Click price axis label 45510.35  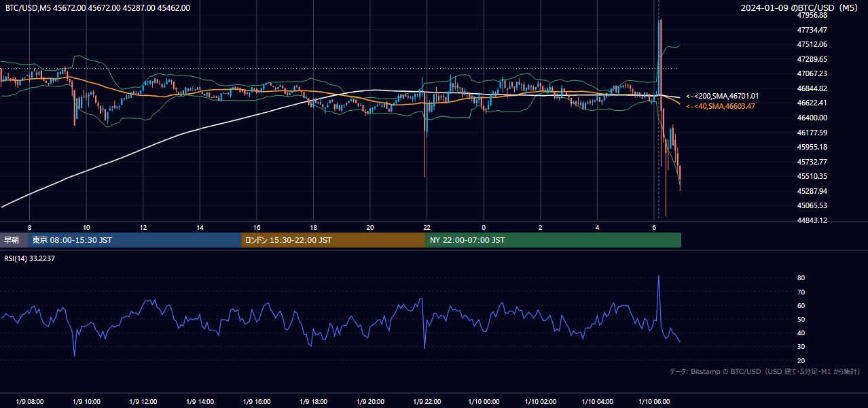pos(812,176)
